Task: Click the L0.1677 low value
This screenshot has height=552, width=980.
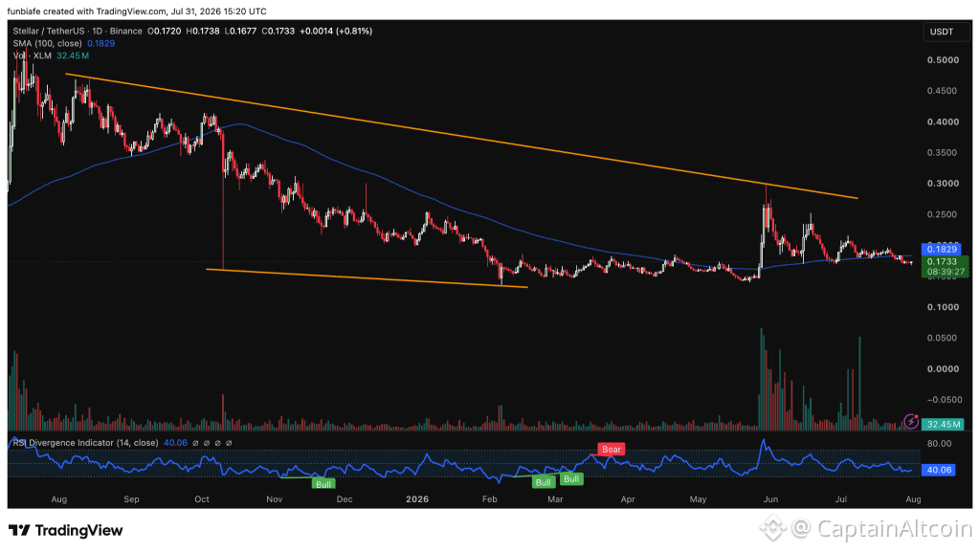Action: (x=240, y=31)
